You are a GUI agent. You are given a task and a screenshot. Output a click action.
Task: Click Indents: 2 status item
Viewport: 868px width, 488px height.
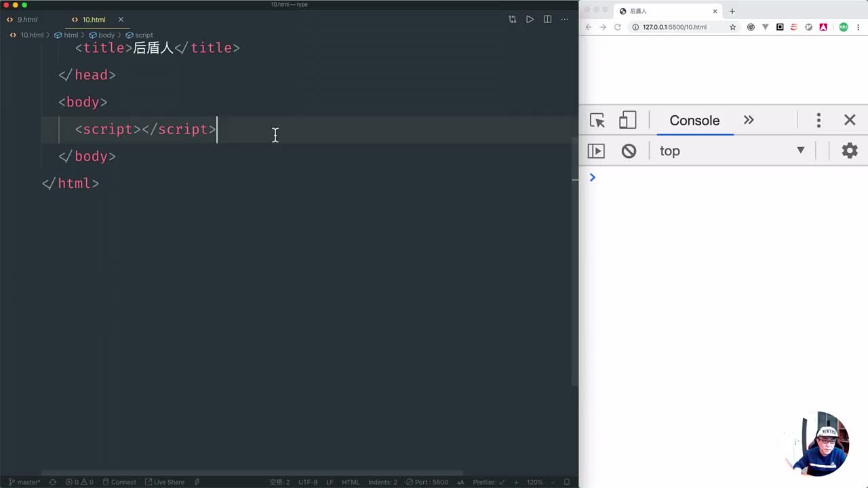coord(382,482)
